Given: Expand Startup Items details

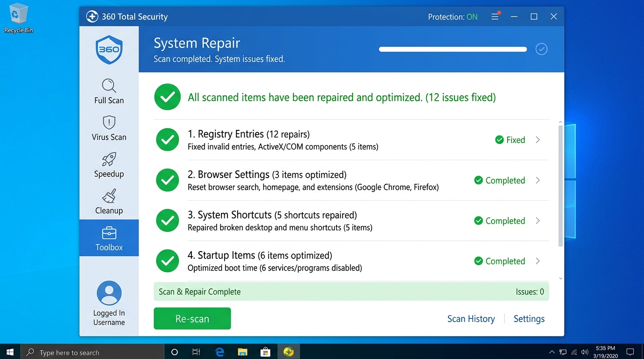Looking at the screenshot, I should click(537, 261).
